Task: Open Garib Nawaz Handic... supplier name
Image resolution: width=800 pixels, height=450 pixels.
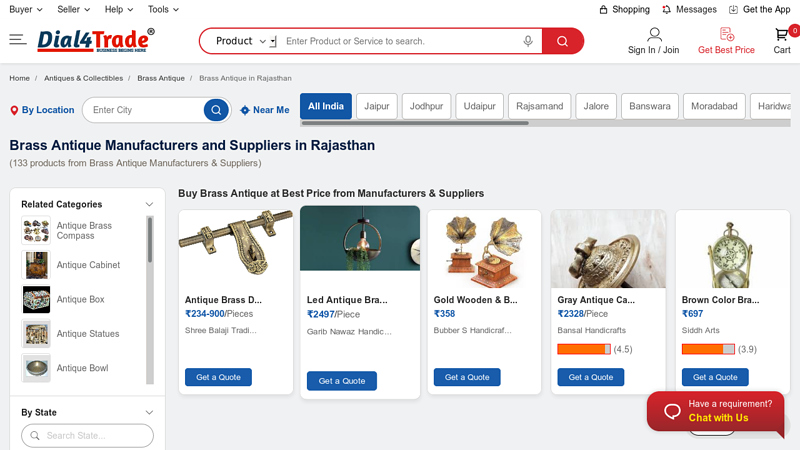Action: (x=349, y=332)
